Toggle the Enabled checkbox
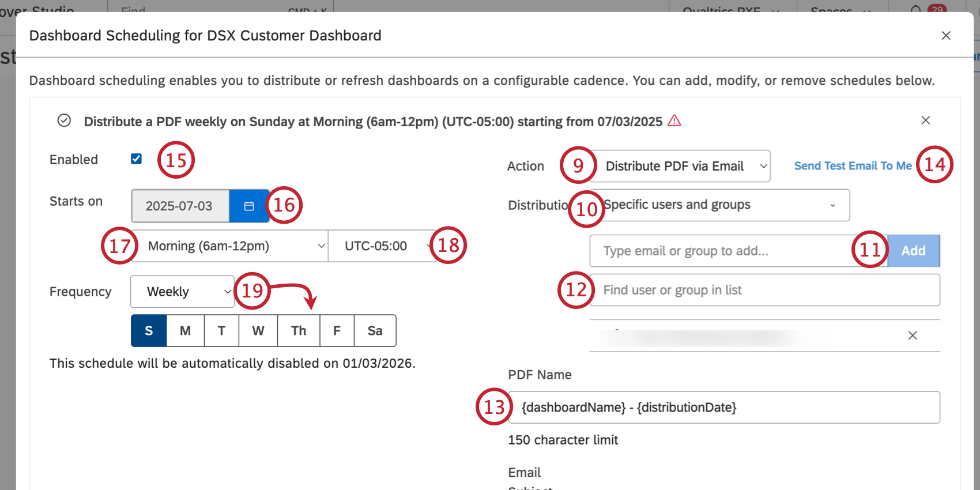980x490 pixels. [136, 159]
